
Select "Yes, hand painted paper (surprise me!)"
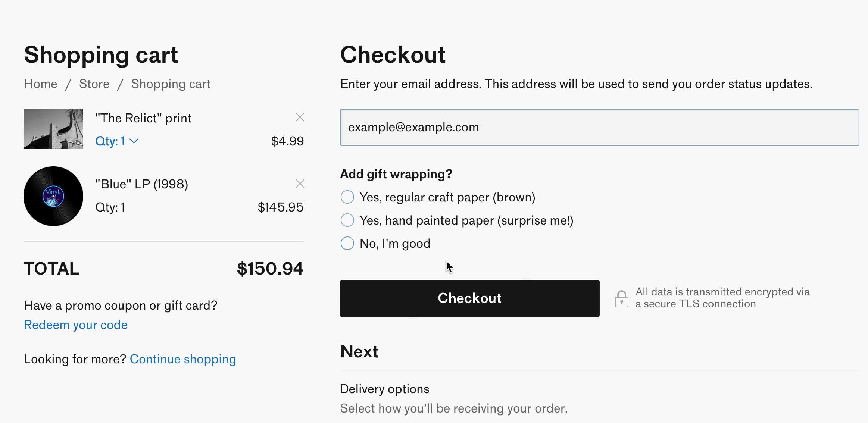[347, 220]
